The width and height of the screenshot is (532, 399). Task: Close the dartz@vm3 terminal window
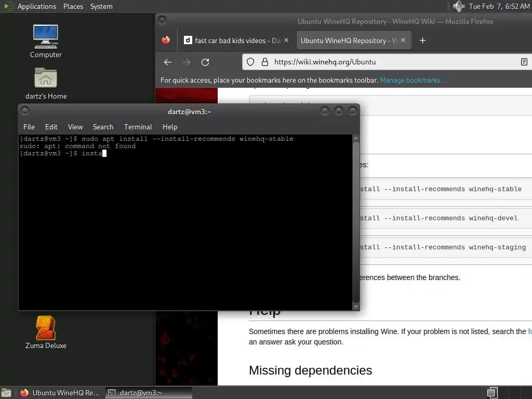click(x=353, y=111)
